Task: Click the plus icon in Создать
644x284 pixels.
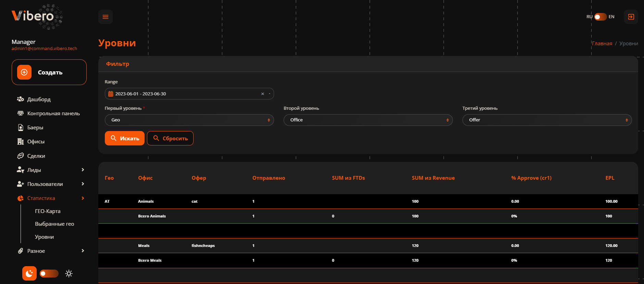Action: point(24,72)
